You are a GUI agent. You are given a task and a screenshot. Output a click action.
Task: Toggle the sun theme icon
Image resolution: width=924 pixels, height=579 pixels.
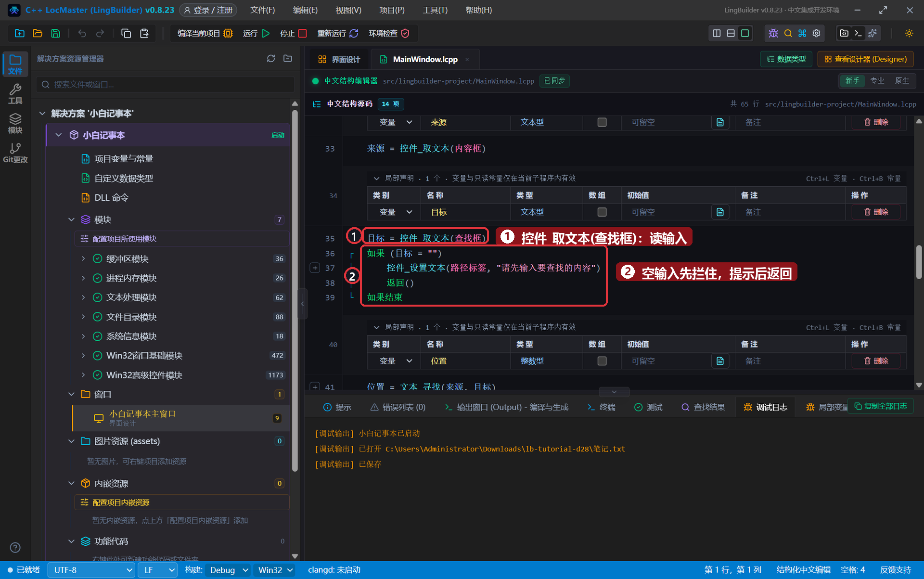(x=909, y=33)
